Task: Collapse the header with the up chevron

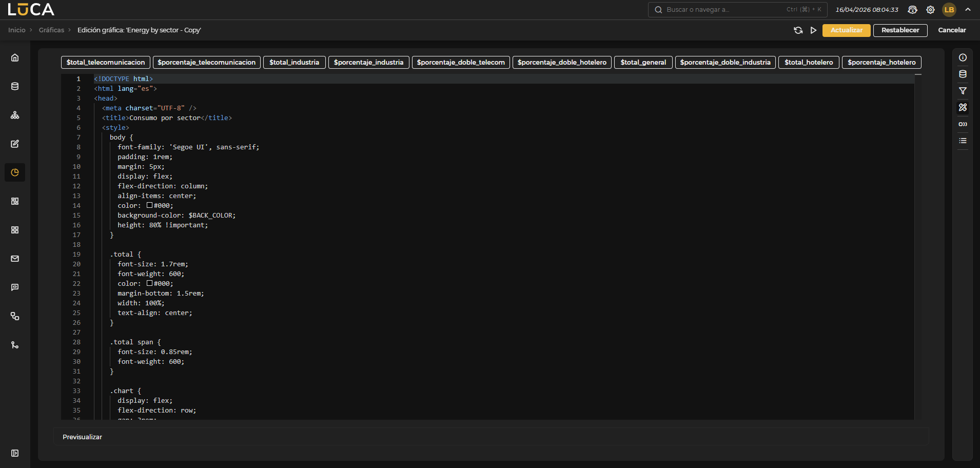Action: click(968, 10)
